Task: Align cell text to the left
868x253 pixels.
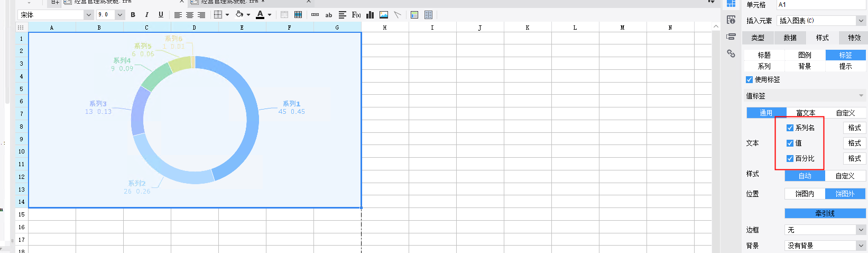Action: coord(178,15)
